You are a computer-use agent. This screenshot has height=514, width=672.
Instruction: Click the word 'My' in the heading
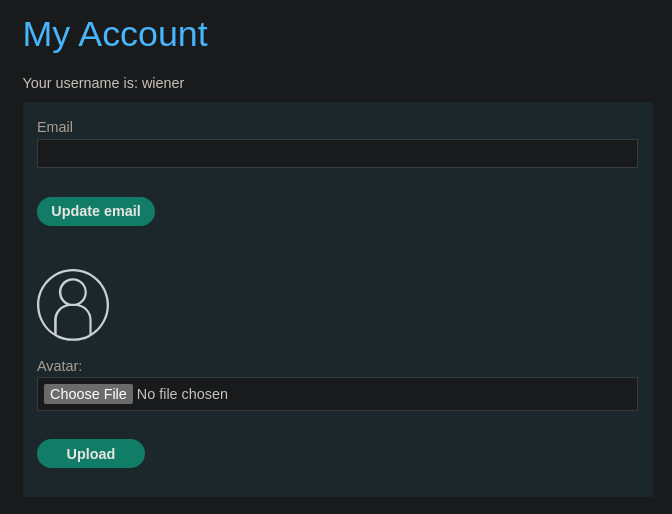click(46, 36)
